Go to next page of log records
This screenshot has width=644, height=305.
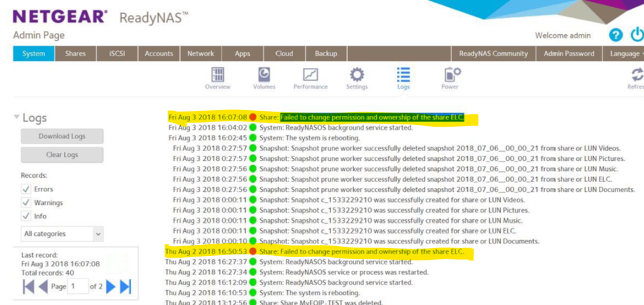[111, 286]
